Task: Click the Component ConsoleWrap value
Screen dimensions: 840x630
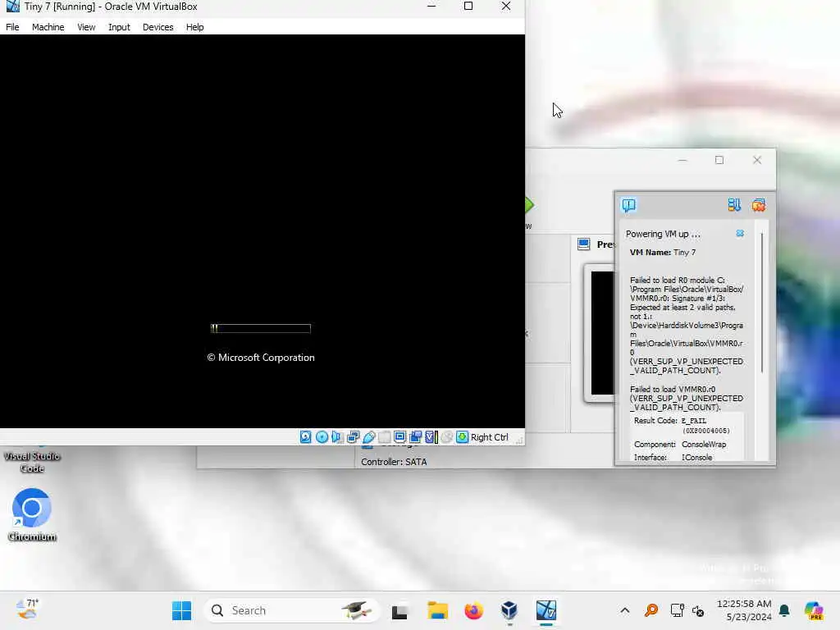Action: click(x=704, y=445)
